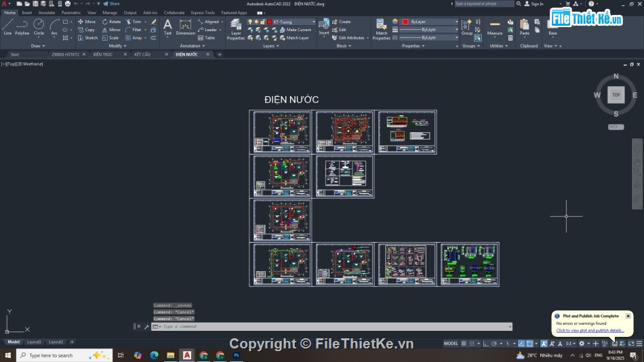Click Sign In
Viewport: 644px width, 362px height.
[x=534, y=3]
